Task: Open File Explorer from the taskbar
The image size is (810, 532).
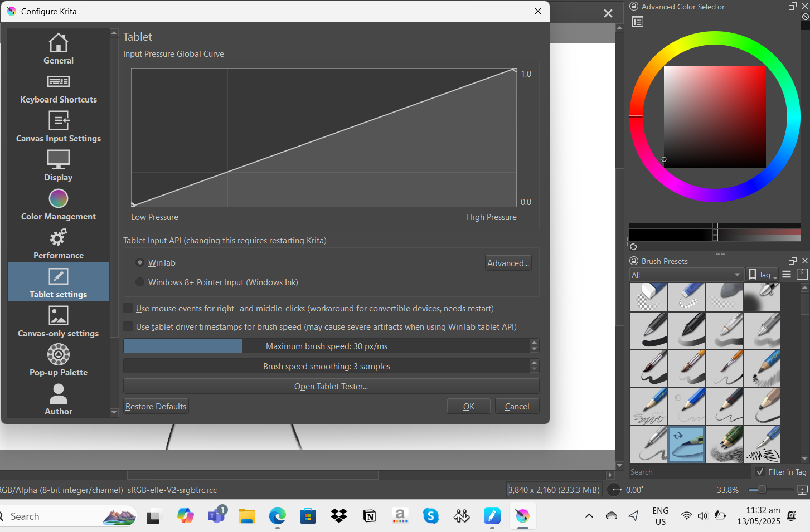Action: coord(246,516)
